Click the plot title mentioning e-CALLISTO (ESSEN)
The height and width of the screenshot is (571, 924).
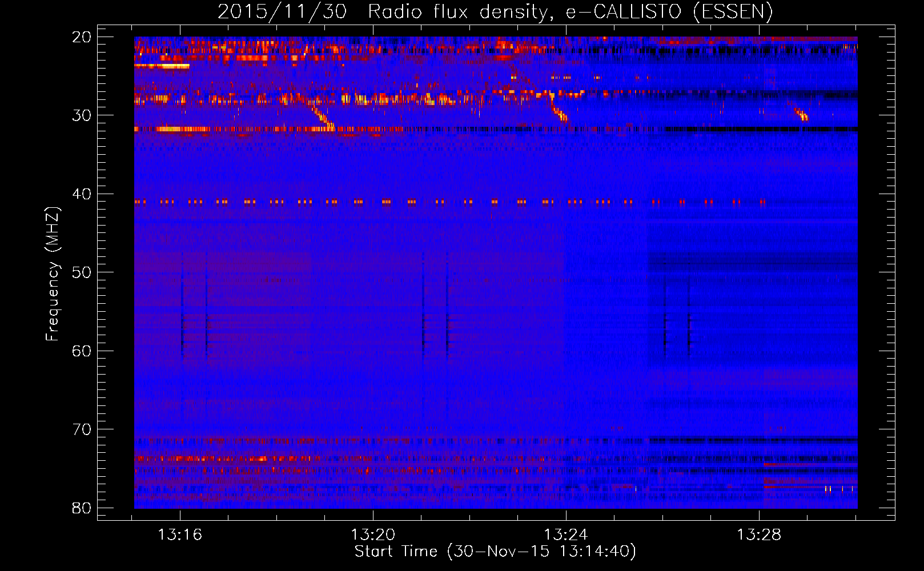495,11
